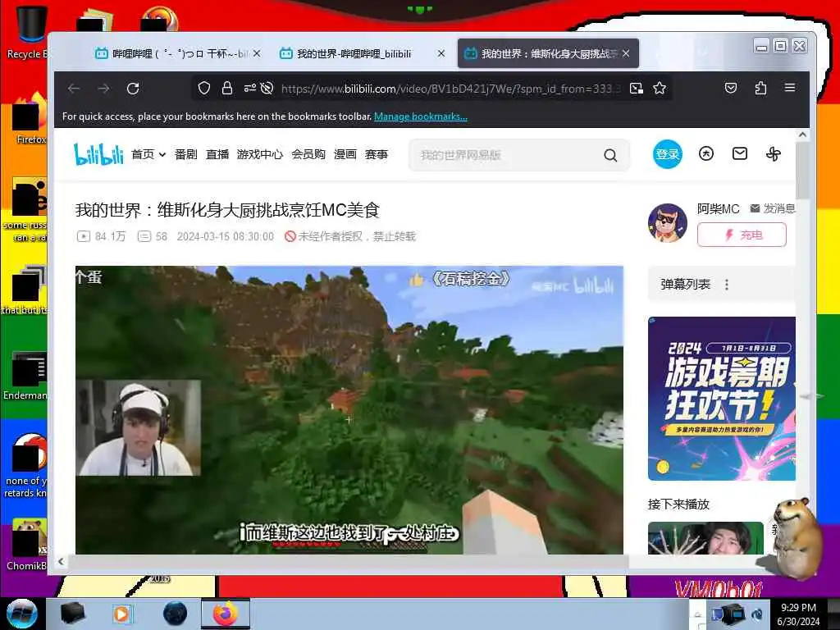The image size is (840, 630).
Task: Click the 阿柴MC uploader name
Action: click(x=718, y=209)
